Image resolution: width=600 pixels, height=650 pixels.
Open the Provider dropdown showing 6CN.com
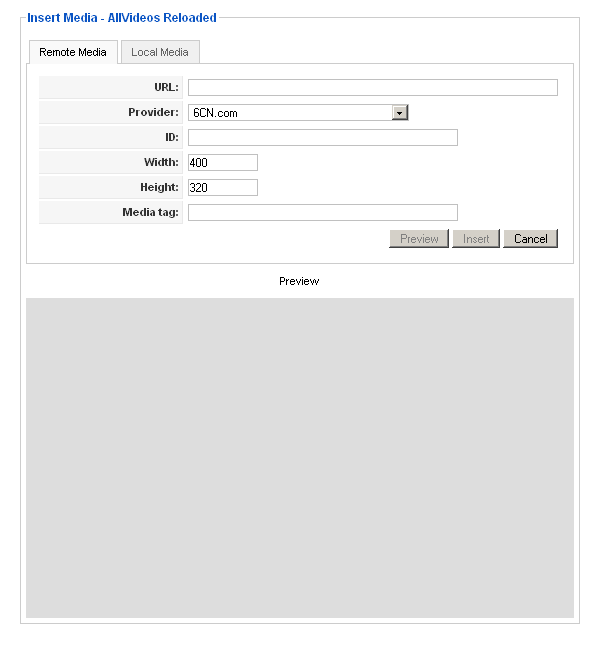298,113
